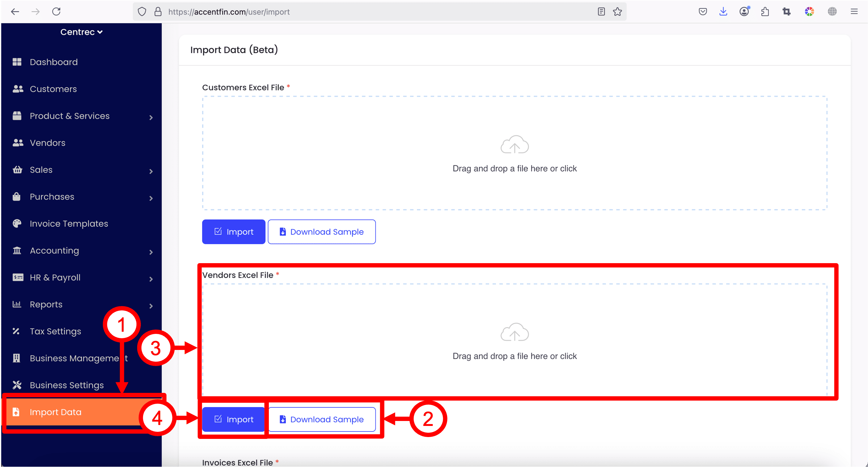Viewport: 868px width, 467px height.
Task: Click Import button under Customers Excel File
Action: pos(234,232)
